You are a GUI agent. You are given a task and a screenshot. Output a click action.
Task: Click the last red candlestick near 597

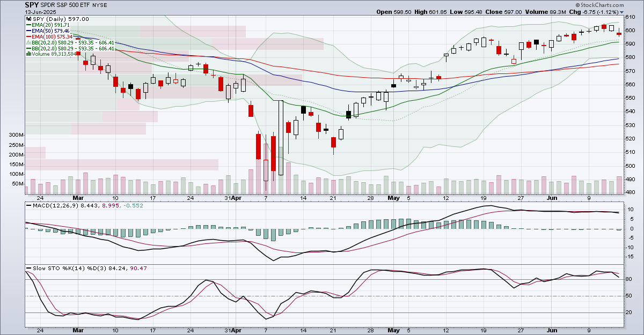point(619,33)
